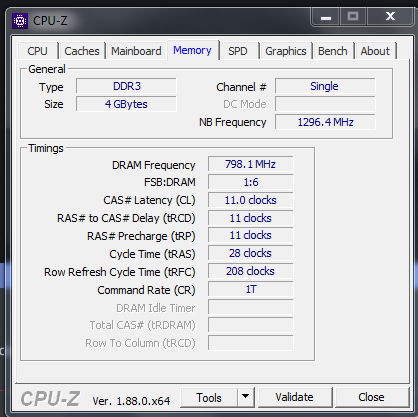This screenshot has height=417, width=418.
Task: Click the disabled maximize button
Action: click(353, 17)
